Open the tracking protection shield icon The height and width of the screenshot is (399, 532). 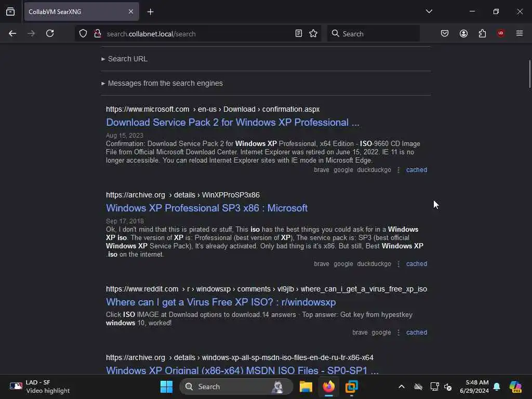click(83, 33)
